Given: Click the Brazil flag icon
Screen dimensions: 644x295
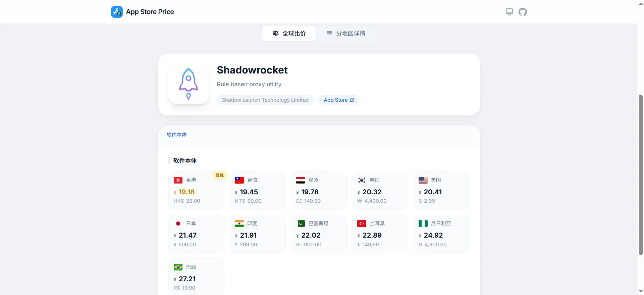Looking at the screenshot, I should (178, 267).
